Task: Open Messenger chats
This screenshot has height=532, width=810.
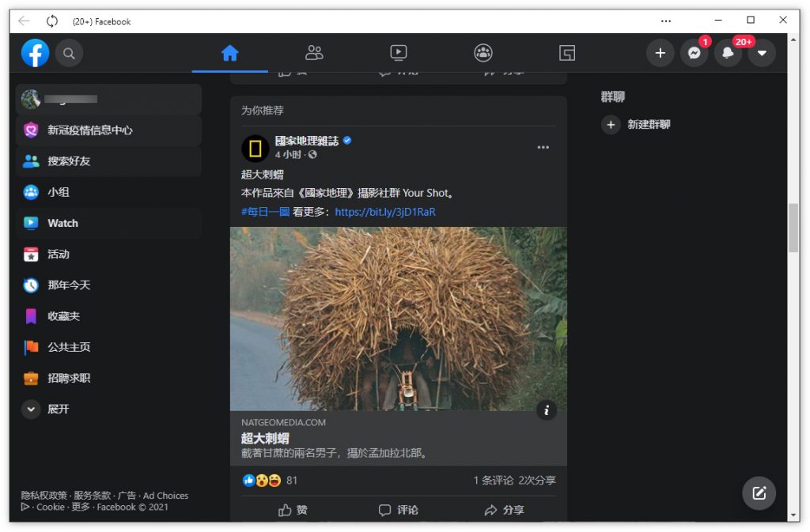Action: 695,53
